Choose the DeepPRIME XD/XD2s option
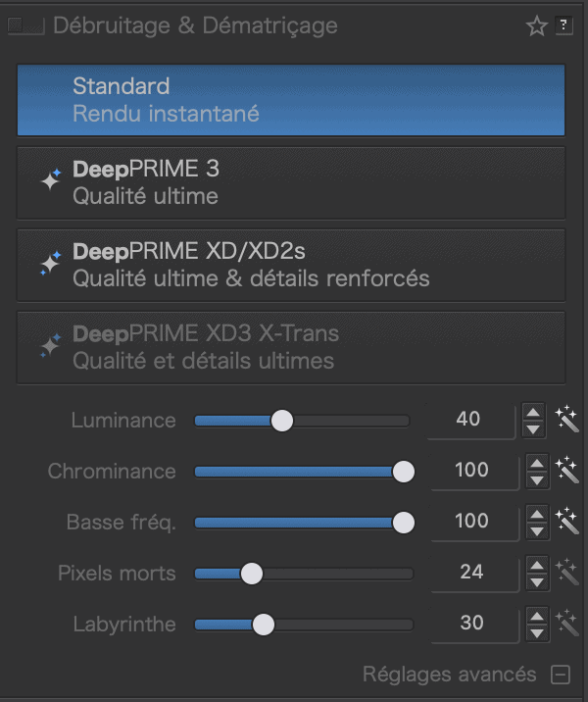Viewport: 588px width, 702px height. coord(291,265)
